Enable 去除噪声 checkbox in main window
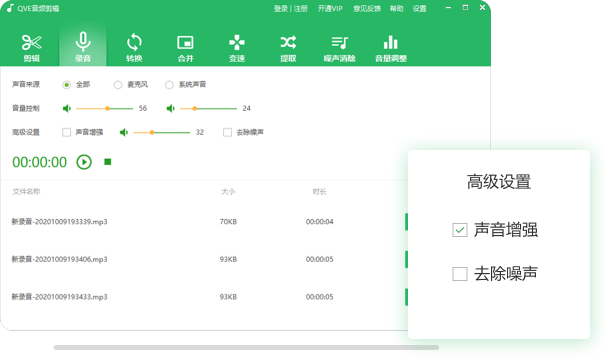This screenshot has width=609, height=360. pos(227,132)
